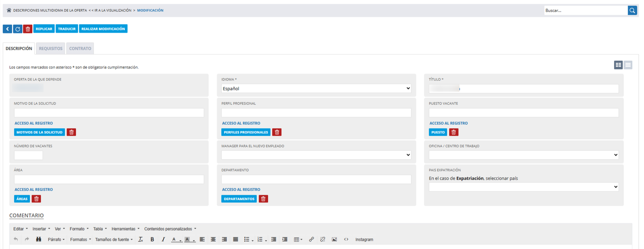Click Acceso al registro under Puesto vacante
Viewport: 644px width, 249px height.
point(449,123)
